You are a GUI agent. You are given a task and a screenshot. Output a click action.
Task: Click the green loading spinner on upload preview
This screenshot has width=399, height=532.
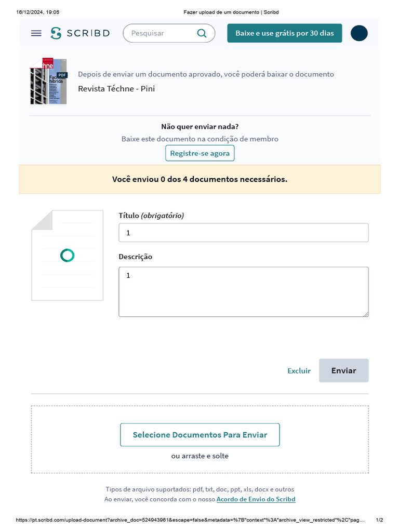(x=67, y=255)
